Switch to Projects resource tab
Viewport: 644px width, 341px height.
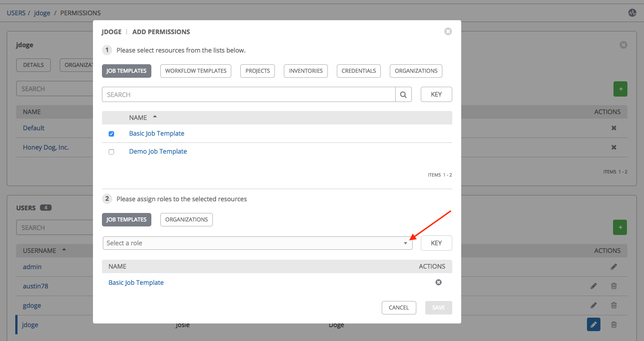click(x=258, y=71)
